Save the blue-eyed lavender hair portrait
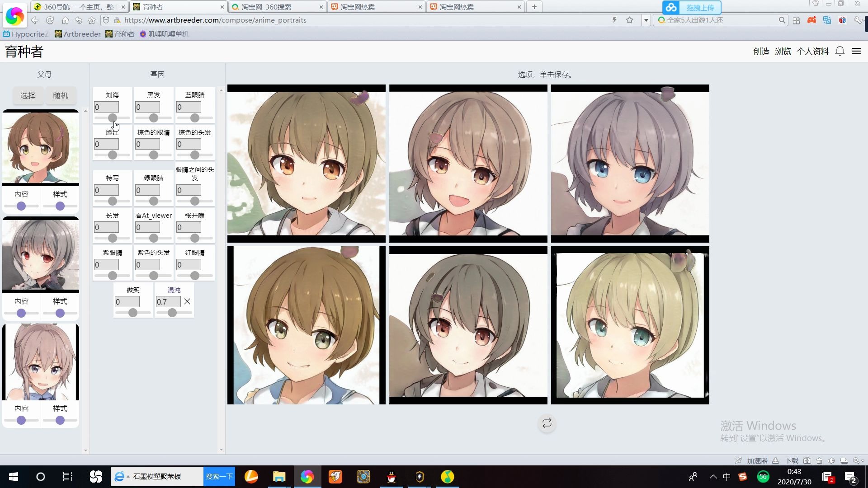868x488 pixels. click(x=630, y=164)
